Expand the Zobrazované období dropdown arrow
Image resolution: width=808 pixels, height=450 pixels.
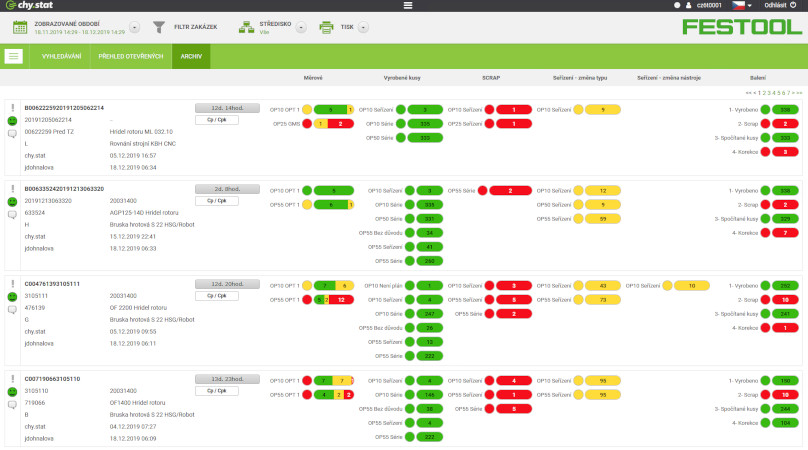tap(133, 27)
